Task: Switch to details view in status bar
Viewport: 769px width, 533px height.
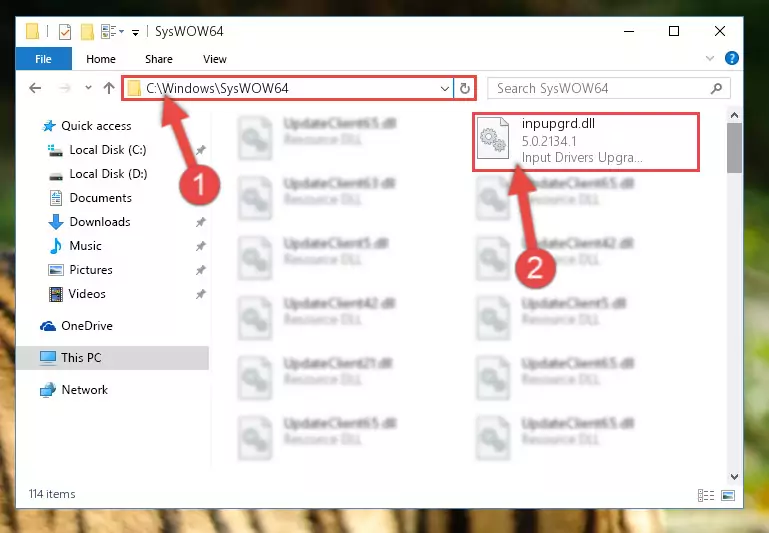Action: coord(706,495)
